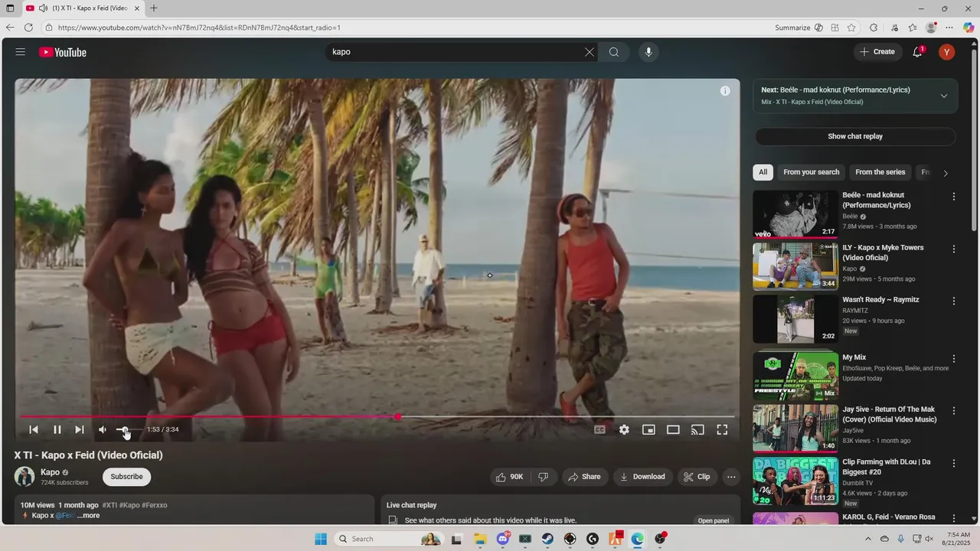Mute the video with the speaker icon
Viewport: 980px width, 551px height.
[x=103, y=429]
